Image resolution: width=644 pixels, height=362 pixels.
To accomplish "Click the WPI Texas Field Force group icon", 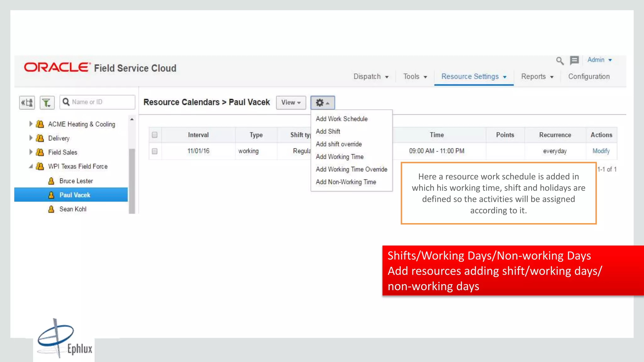I will pos(40,166).
